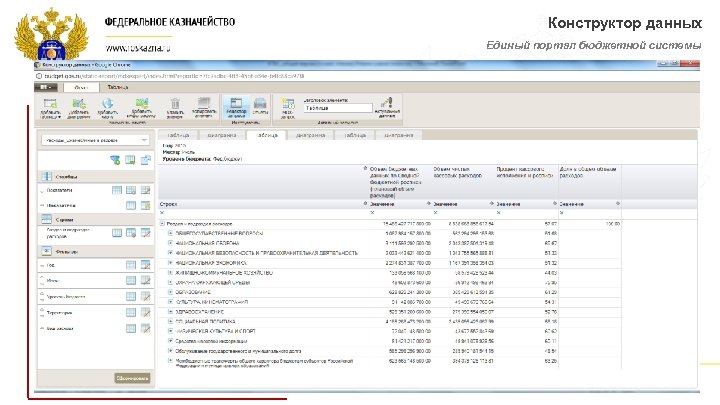Expand the ОБЩЕГОСУДАРСТВЕННЫЕ ВОПРОСЫ row
Image resolution: width=720 pixels, height=405 pixels.
[x=170, y=233]
